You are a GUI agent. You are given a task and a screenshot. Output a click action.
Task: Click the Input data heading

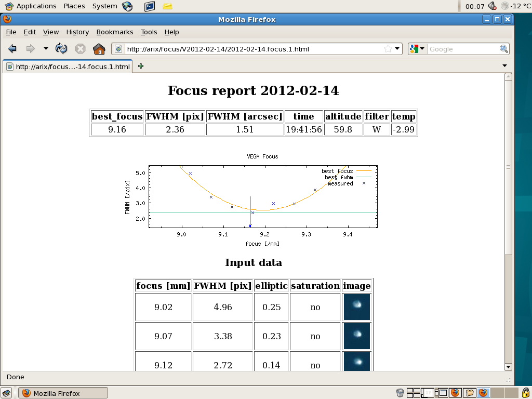[x=254, y=262]
